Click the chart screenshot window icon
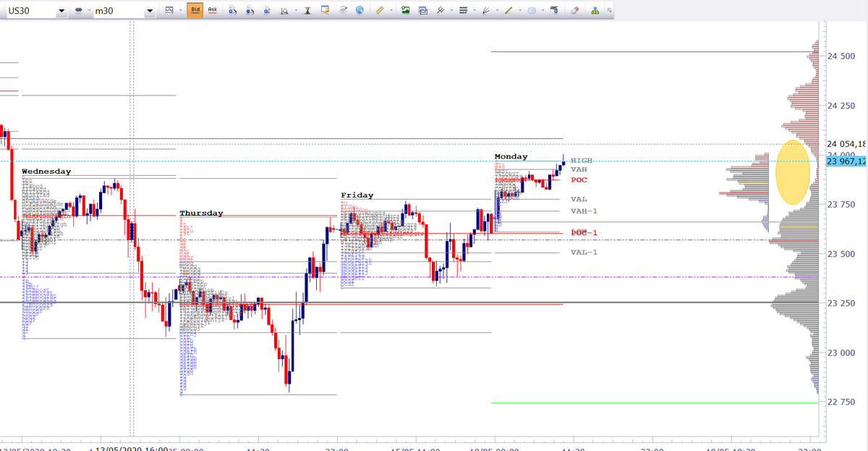The image size is (868, 451). tap(422, 11)
